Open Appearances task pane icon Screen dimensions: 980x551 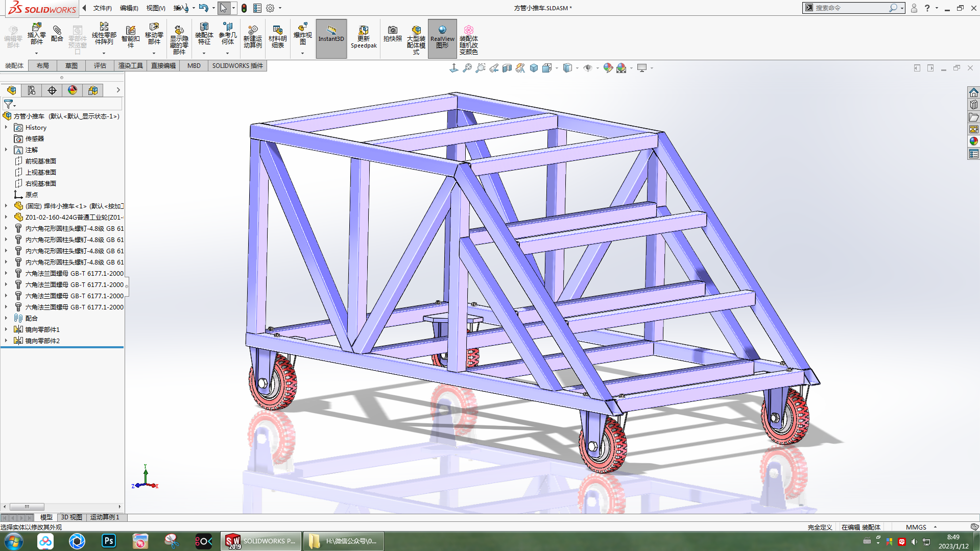click(973, 141)
